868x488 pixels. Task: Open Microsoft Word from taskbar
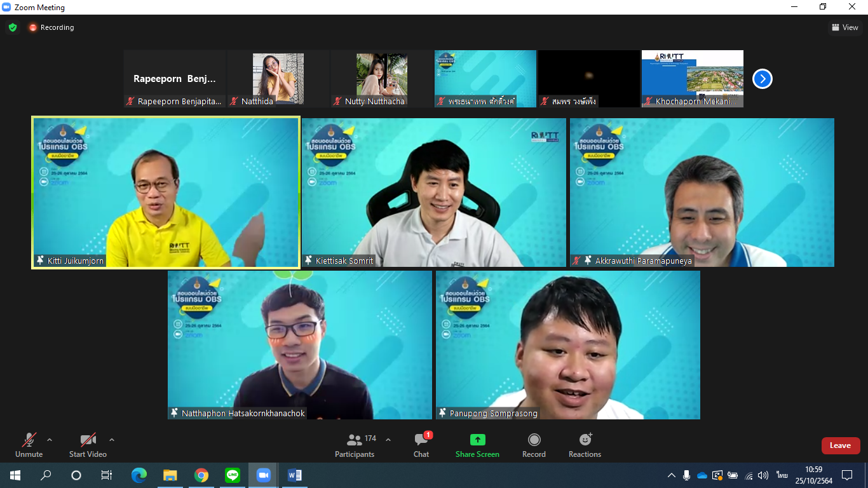pyautogui.click(x=294, y=475)
